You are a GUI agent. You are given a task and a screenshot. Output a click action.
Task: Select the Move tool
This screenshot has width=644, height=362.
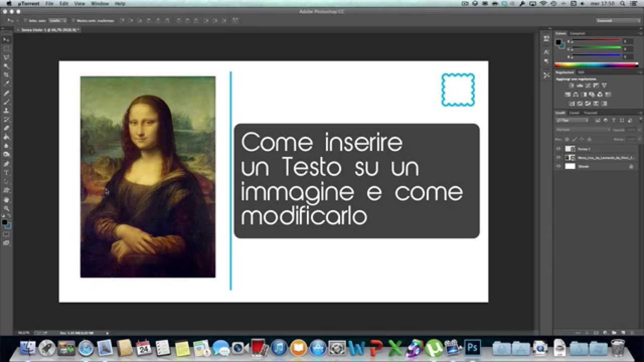click(x=7, y=39)
